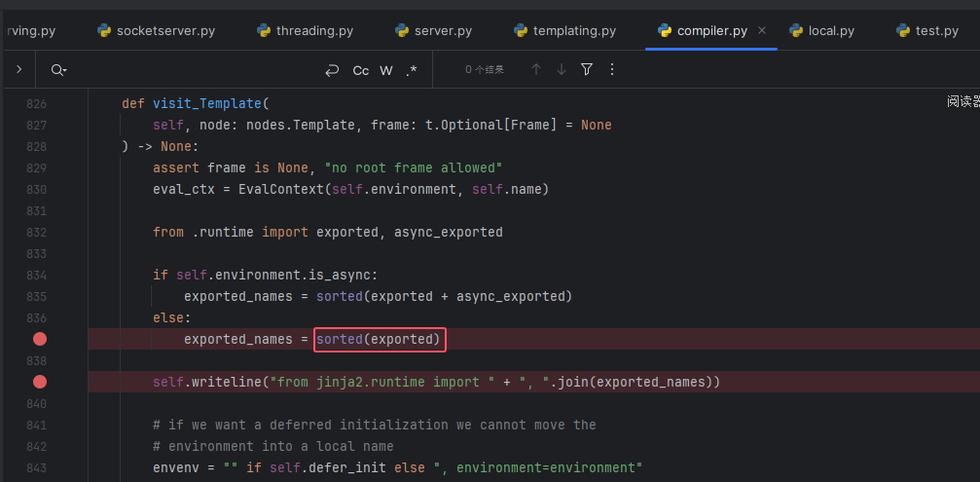Click the new line icon in search field

click(x=333, y=70)
